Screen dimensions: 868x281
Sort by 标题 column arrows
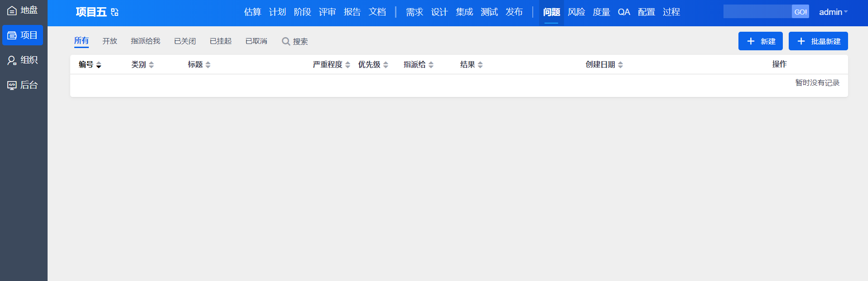pos(208,65)
